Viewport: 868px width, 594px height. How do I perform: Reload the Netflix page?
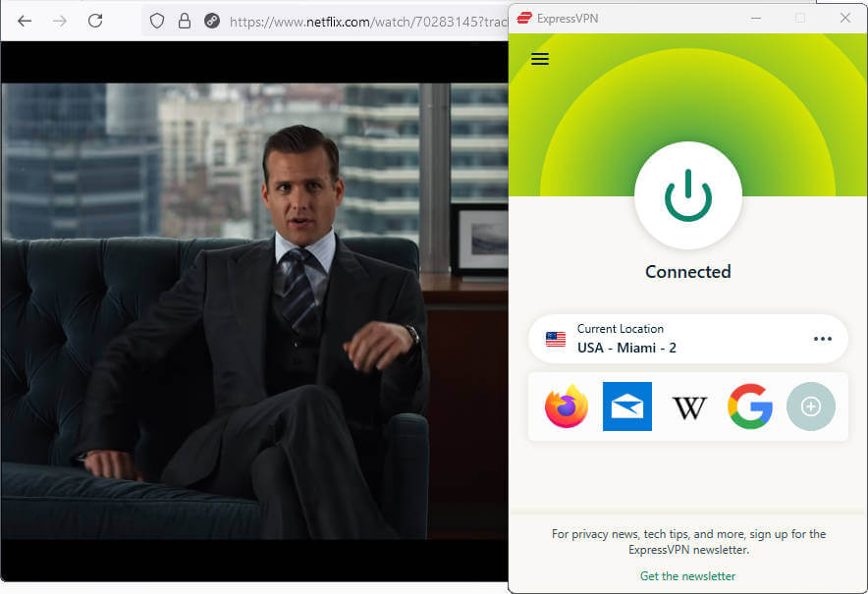point(95,21)
